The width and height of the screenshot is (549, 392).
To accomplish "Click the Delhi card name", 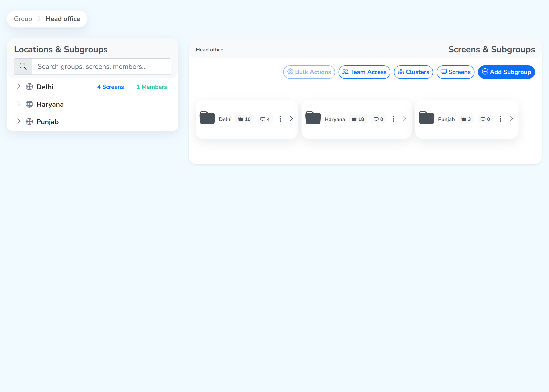I will click(x=225, y=119).
